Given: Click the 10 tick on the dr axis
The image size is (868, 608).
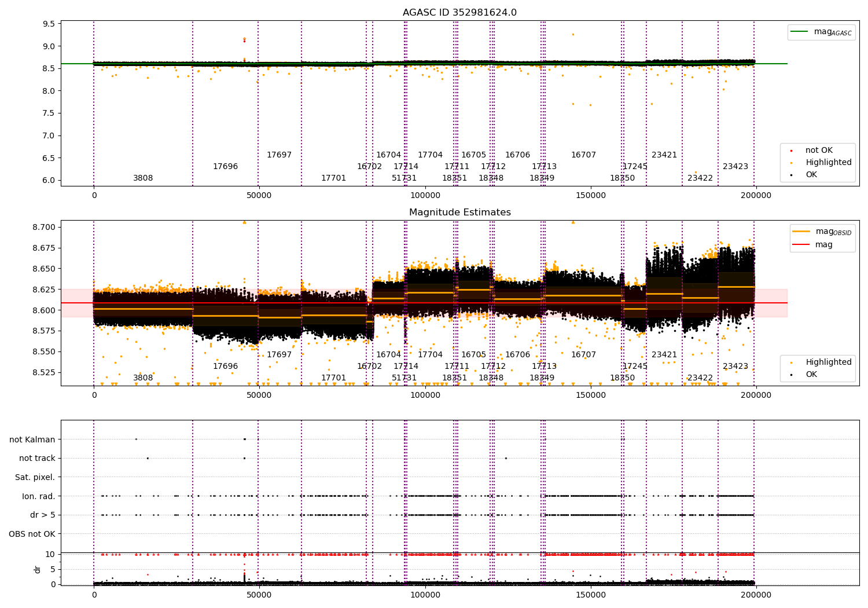Looking at the screenshot, I should (x=50, y=554).
